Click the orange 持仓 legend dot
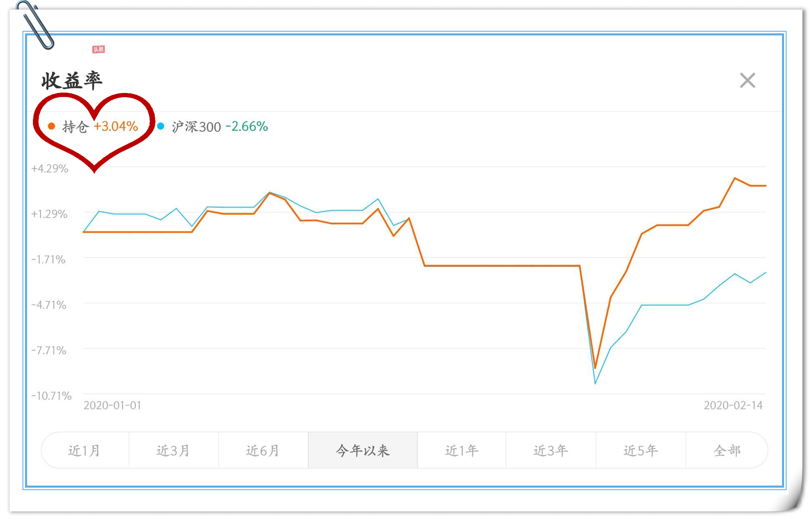The image size is (812, 521). (x=52, y=126)
